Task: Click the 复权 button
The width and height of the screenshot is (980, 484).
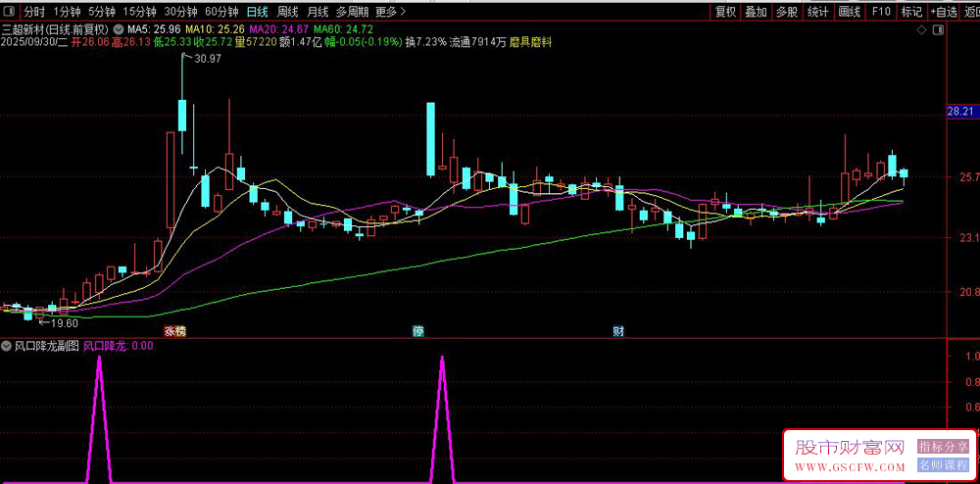Action: [x=725, y=11]
